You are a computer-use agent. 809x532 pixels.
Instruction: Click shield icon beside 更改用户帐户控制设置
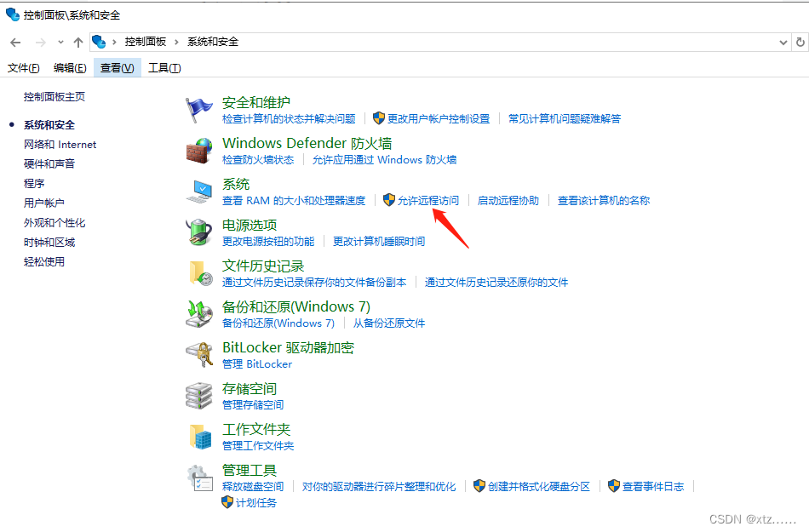click(x=379, y=118)
